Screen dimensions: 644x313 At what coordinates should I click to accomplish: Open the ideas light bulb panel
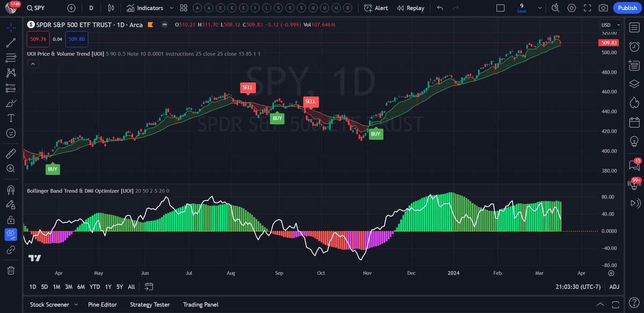634,140
